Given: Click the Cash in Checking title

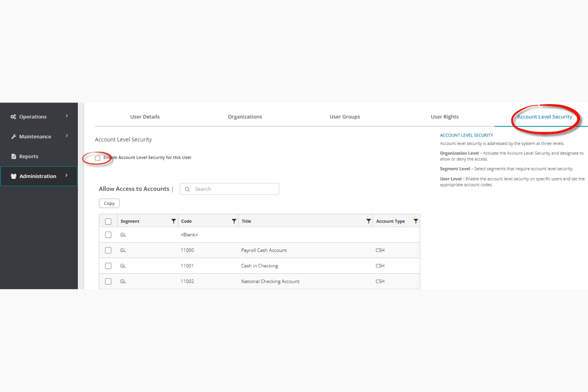Looking at the screenshot, I should 259,266.
